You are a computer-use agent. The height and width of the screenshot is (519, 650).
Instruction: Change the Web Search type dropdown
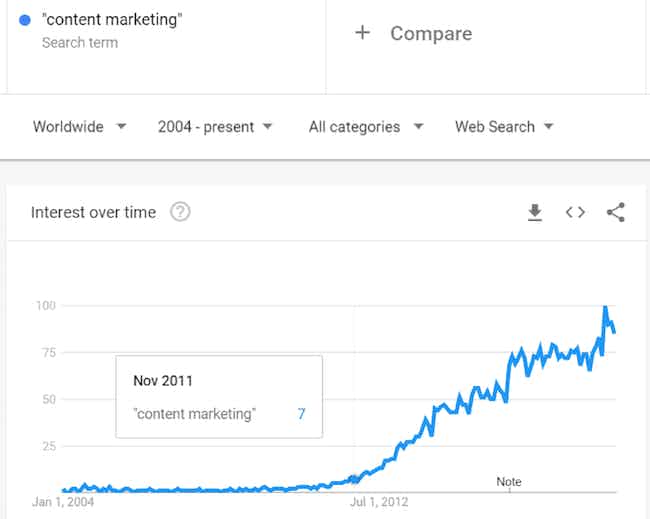(x=504, y=127)
